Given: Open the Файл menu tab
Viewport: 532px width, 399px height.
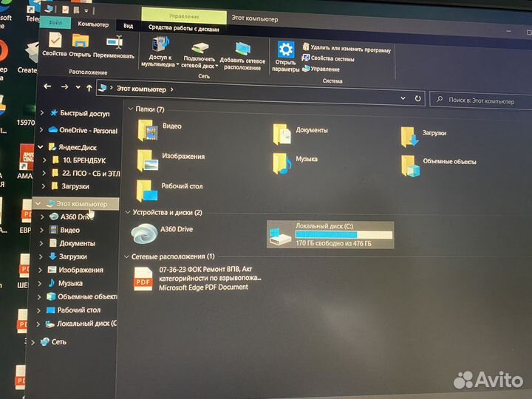Looking at the screenshot, I should click(55, 23).
